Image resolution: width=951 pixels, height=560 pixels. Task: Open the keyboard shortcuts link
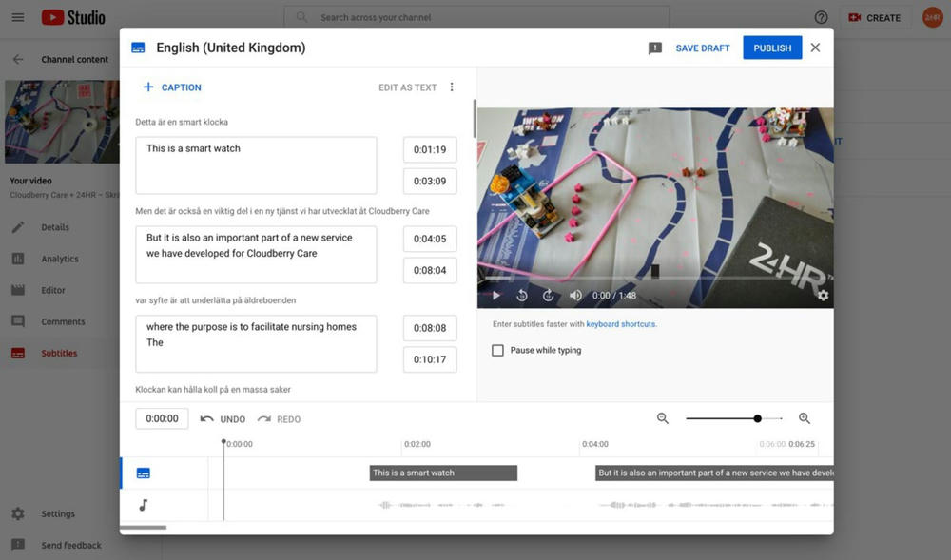click(620, 324)
